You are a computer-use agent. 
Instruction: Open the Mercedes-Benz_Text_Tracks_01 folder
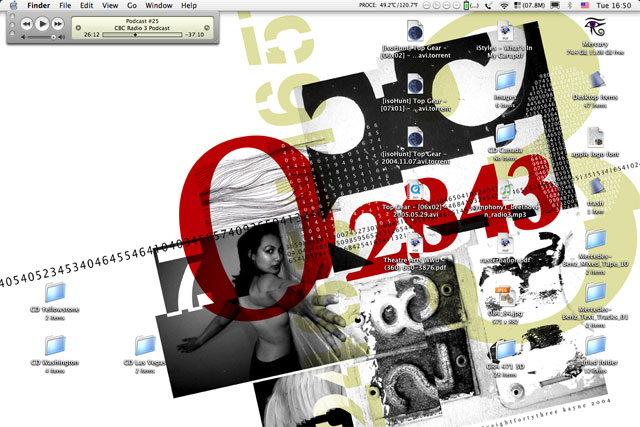pyautogui.click(x=596, y=293)
